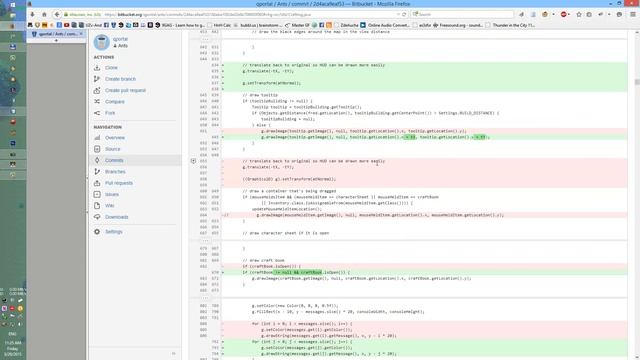Click the Create branch icon
The width and height of the screenshot is (640, 360).
tap(97, 79)
